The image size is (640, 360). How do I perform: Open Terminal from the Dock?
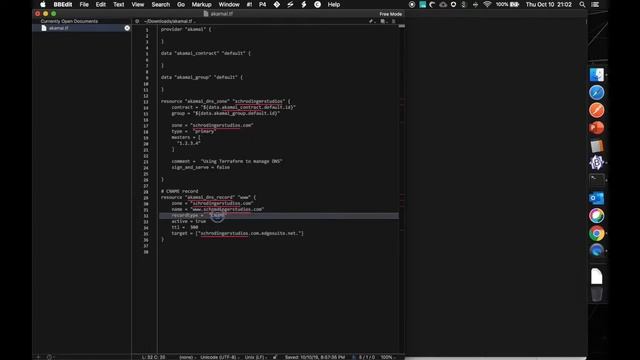click(596, 180)
